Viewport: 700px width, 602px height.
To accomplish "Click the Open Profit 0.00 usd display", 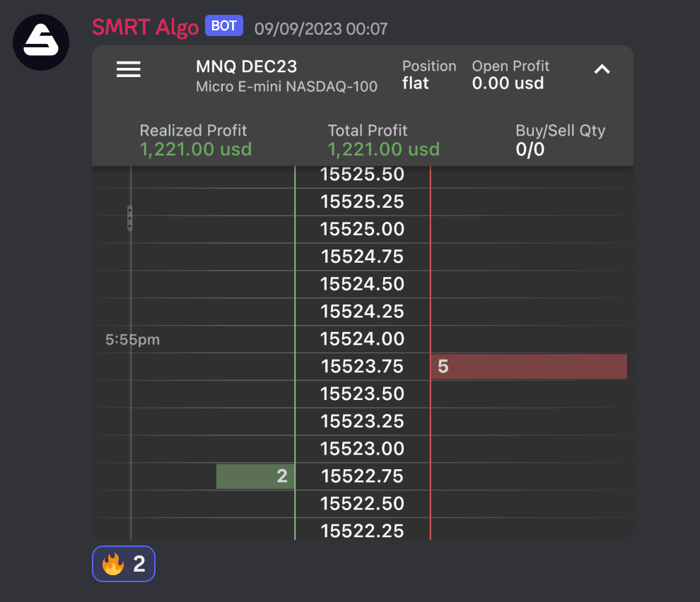I will click(510, 73).
